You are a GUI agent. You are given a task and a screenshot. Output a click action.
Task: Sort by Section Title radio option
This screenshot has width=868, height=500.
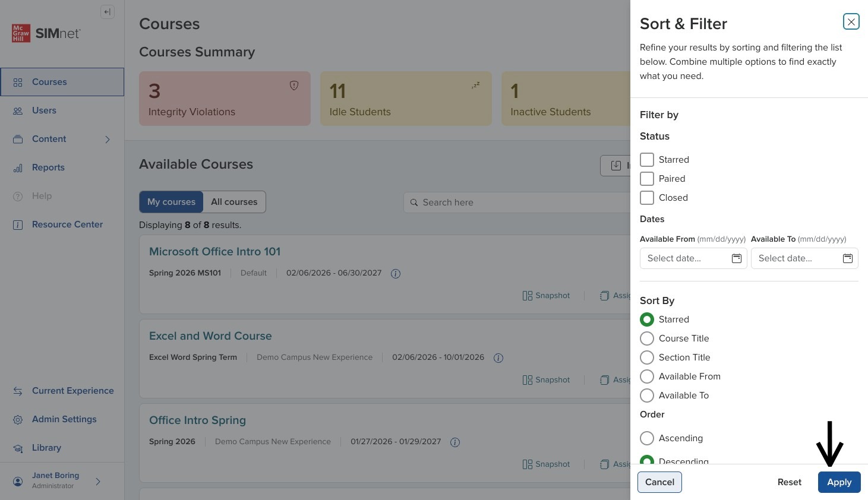(647, 357)
